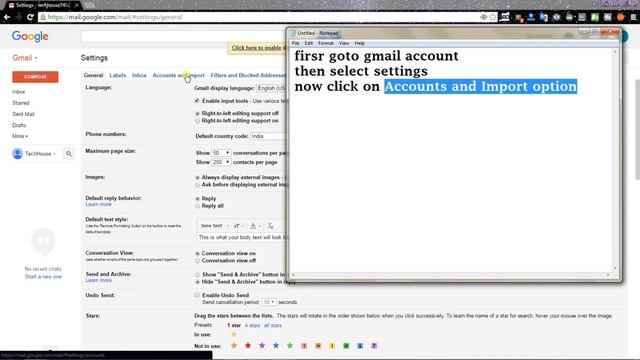Toggle Enable input tools checkbox
The image size is (640, 360).
click(197, 100)
